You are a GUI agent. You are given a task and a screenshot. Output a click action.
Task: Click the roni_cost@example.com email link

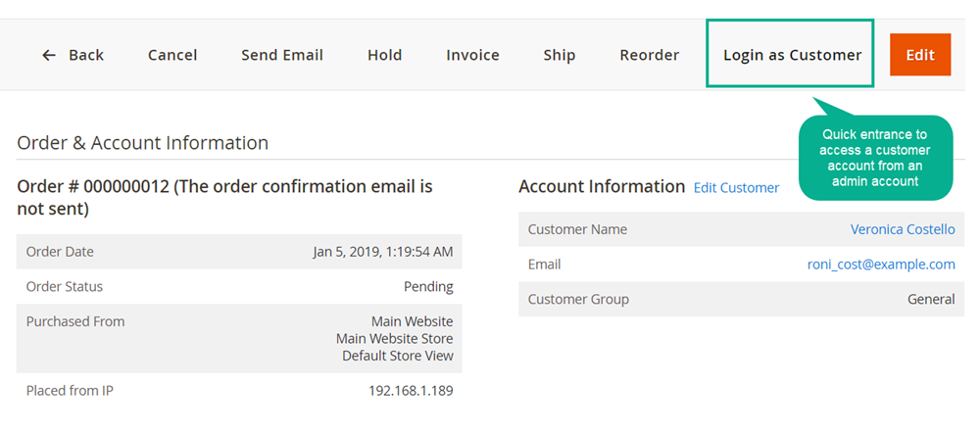tap(880, 265)
